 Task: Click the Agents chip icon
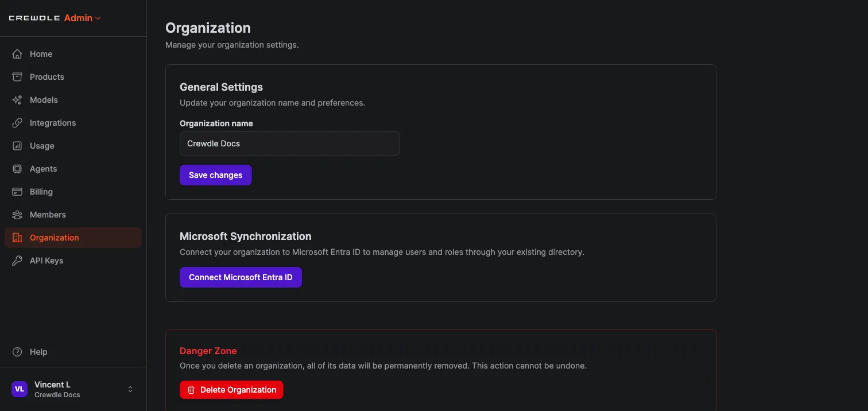[17, 169]
